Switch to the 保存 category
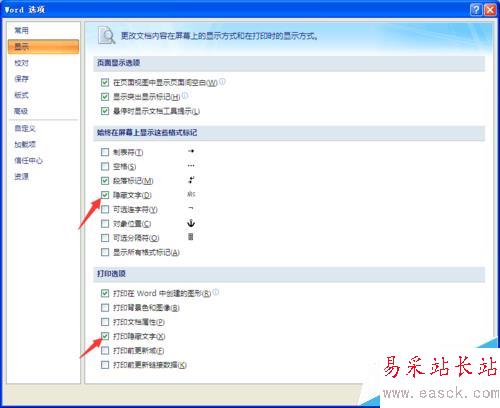The height and width of the screenshot is (408, 500). (x=21, y=79)
